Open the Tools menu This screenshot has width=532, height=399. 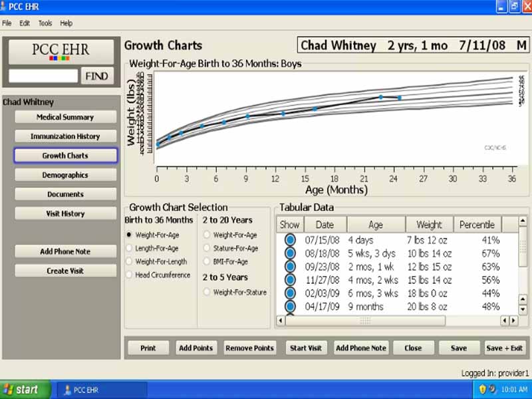(x=45, y=22)
